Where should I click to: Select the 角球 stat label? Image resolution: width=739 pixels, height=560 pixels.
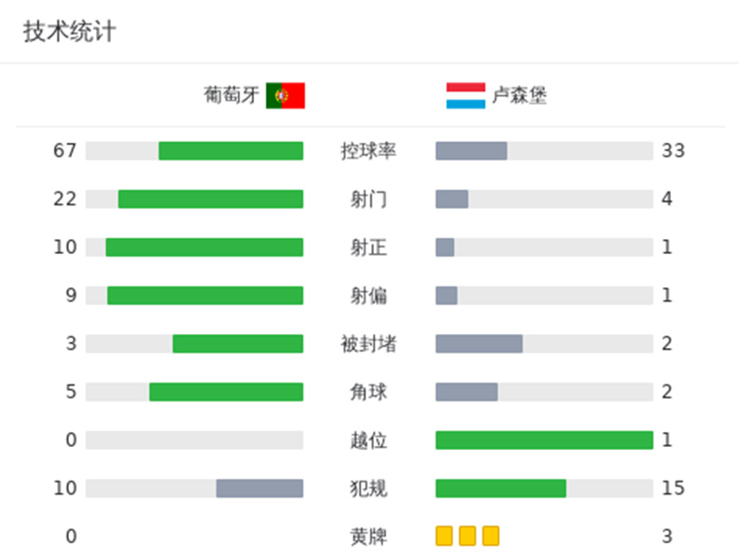(x=369, y=392)
